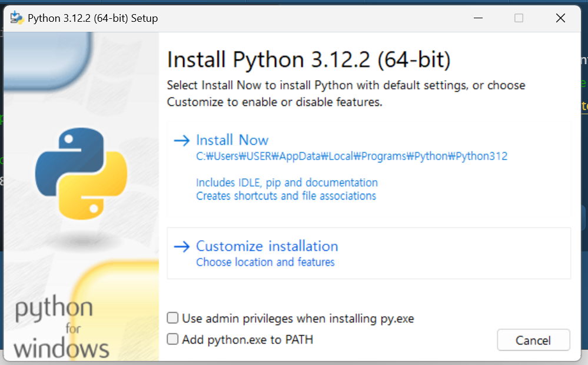Open Customize installation option
The image size is (588, 365).
pyautogui.click(x=368, y=253)
